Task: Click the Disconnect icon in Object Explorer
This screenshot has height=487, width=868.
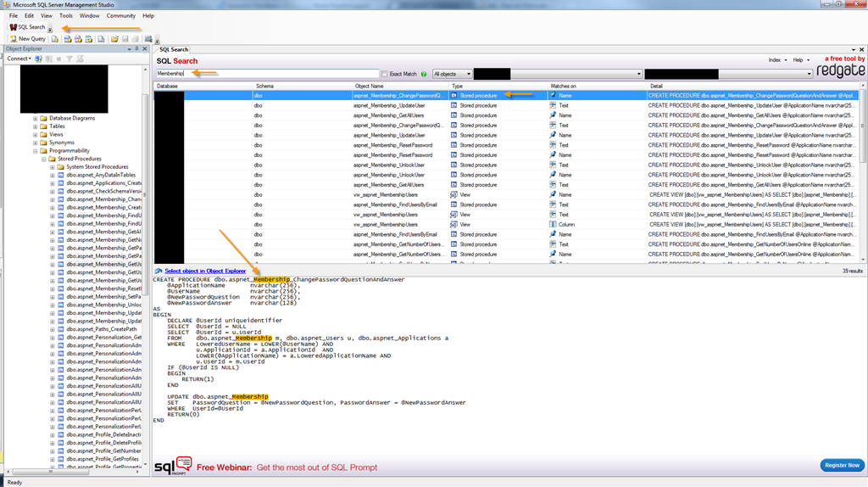Action: (x=48, y=59)
